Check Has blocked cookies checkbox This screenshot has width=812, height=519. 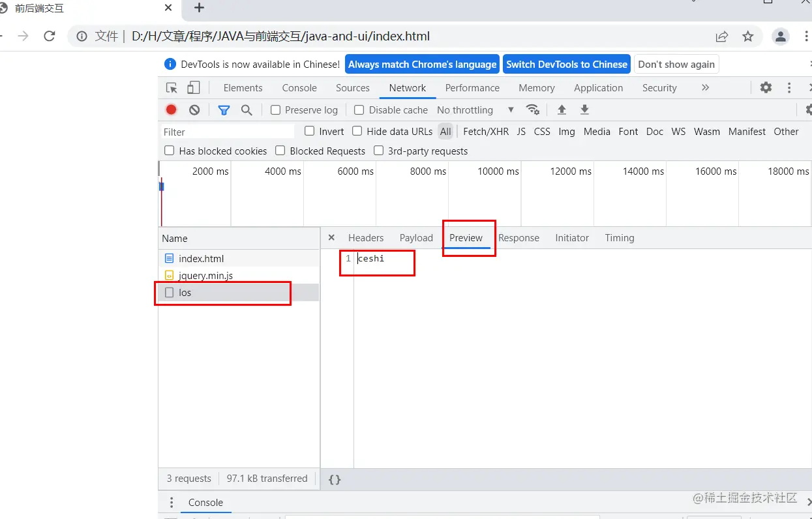coord(170,151)
